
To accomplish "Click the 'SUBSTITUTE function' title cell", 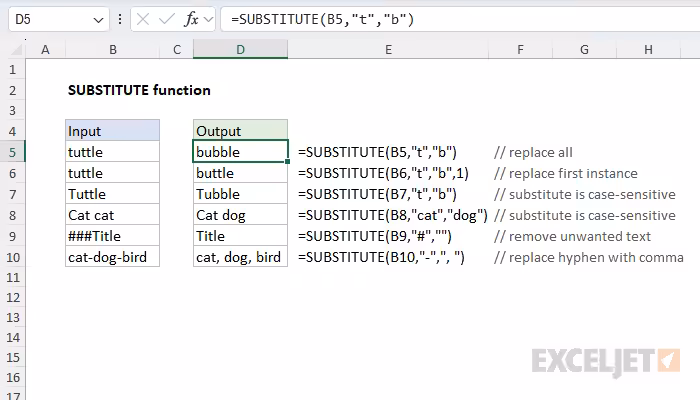I will tap(139, 90).
